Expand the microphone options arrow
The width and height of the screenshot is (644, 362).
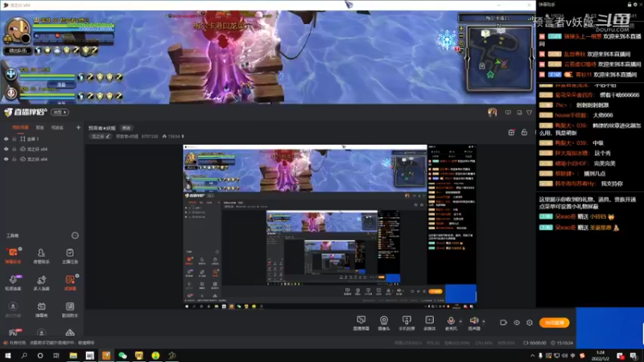(460, 321)
